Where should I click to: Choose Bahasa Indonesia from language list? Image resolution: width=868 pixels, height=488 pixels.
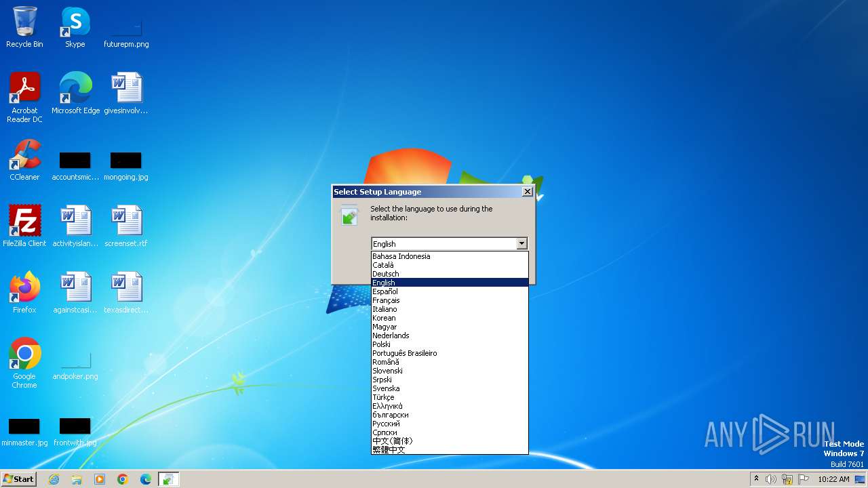pyautogui.click(x=450, y=256)
